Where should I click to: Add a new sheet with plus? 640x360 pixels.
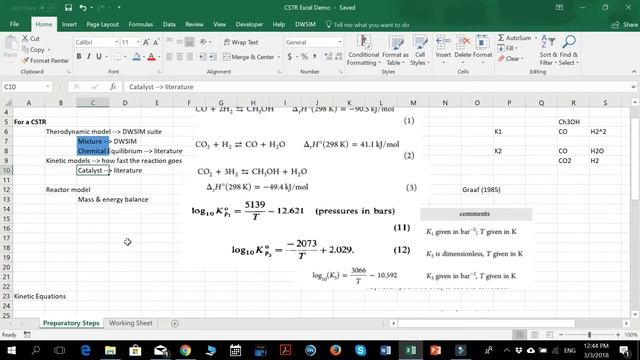[x=175, y=323]
